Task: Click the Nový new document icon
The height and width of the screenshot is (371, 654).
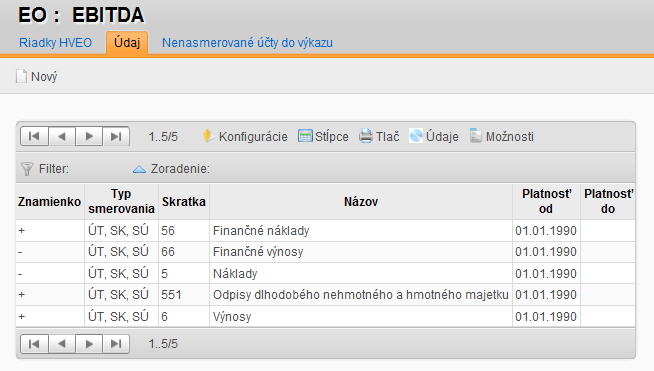Action: (21, 76)
